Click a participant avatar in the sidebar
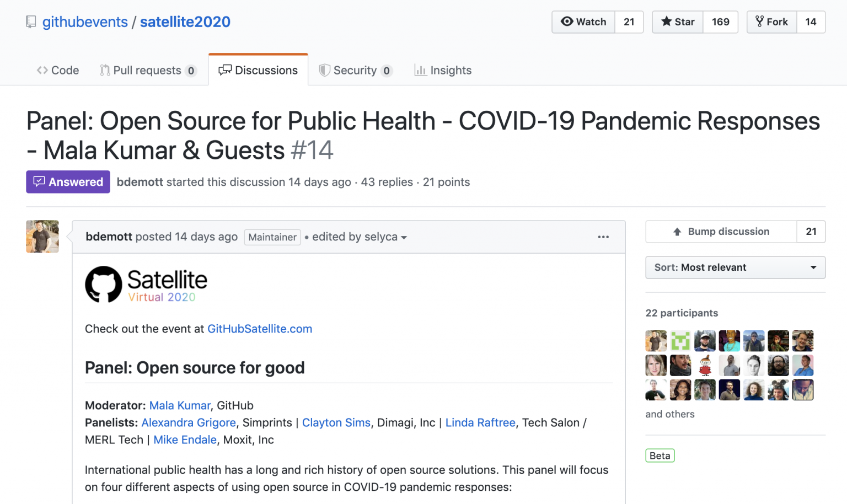 coord(656,340)
